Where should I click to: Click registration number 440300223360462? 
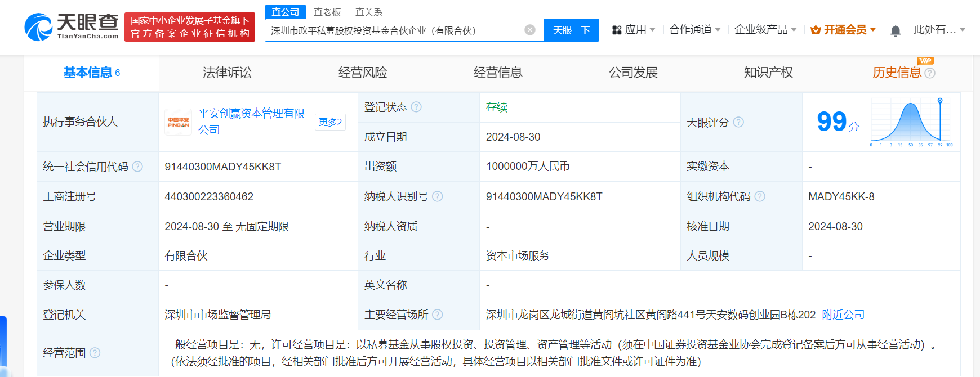coord(209,196)
